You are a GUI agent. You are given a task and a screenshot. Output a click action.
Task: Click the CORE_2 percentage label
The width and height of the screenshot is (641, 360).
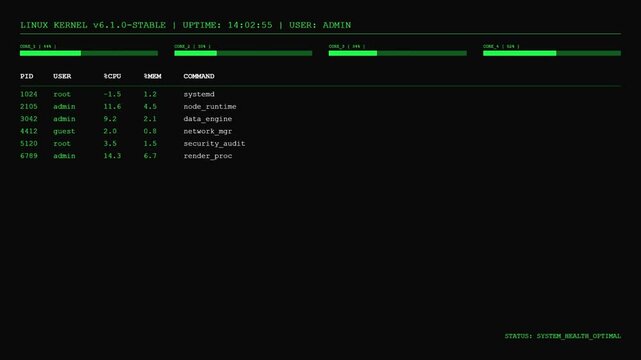193,47
